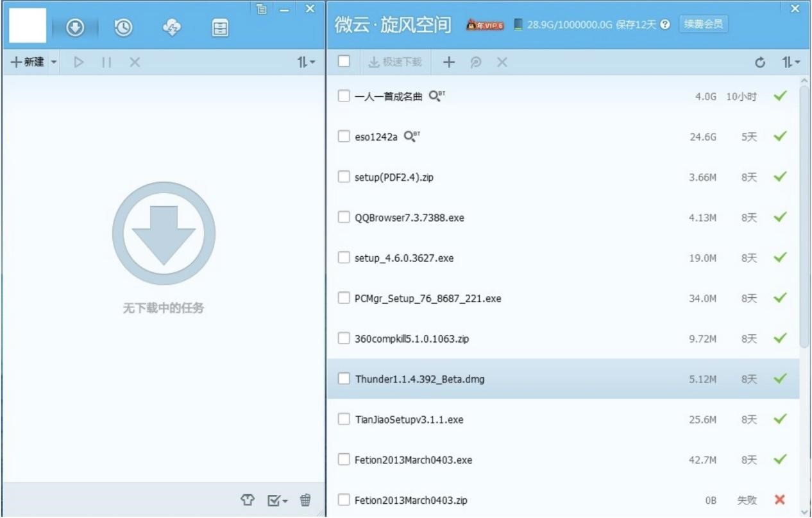Open the sort dropdown in 微云 panel
812x518 pixels.
click(790, 62)
